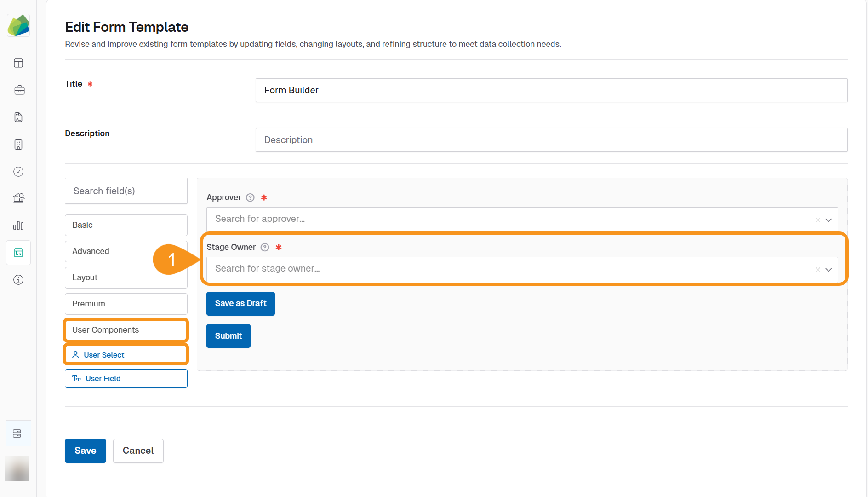Click the document report sidebar icon
Image resolution: width=868 pixels, height=497 pixels.
[x=18, y=117]
